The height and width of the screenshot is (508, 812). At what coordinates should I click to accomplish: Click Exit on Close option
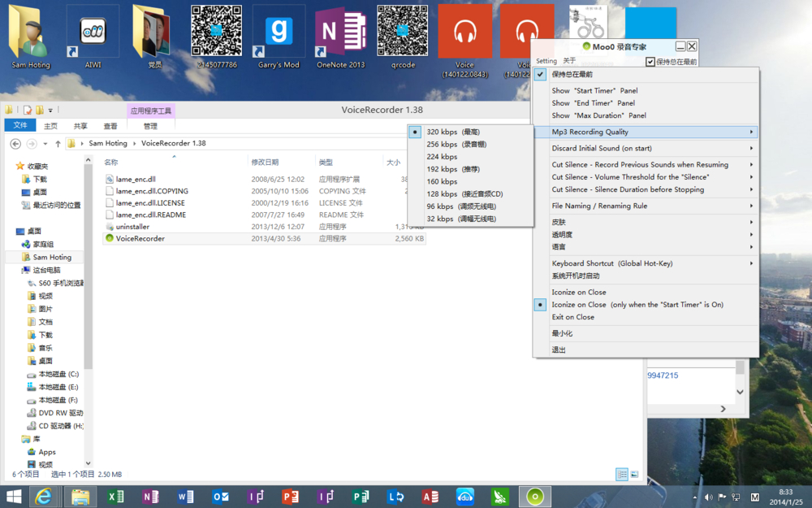(646, 317)
